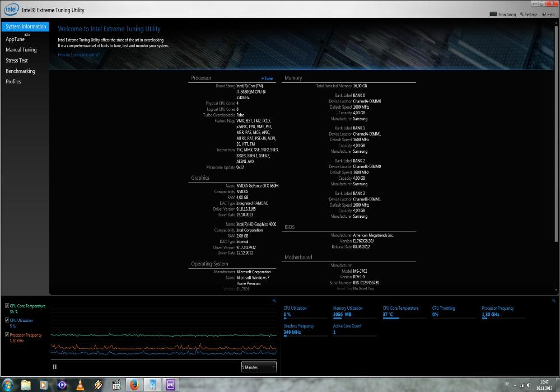Click the network signal tray icon
The image size is (560, 392).
pos(522,385)
